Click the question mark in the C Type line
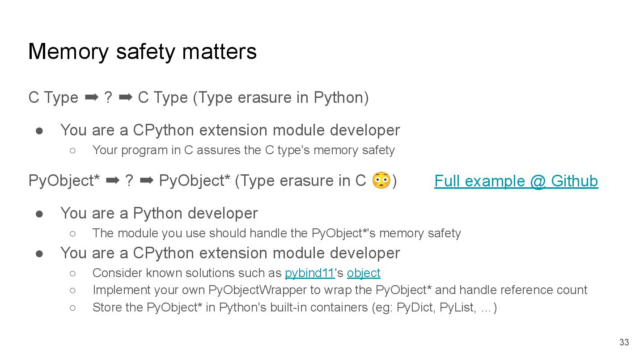The height and width of the screenshot is (362, 644). tap(108, 97)
